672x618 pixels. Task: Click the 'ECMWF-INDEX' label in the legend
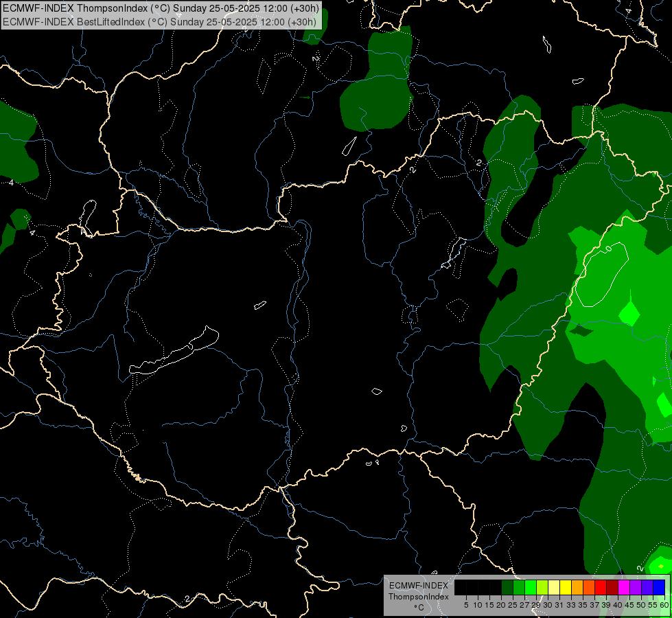click(x=418, y=586)
